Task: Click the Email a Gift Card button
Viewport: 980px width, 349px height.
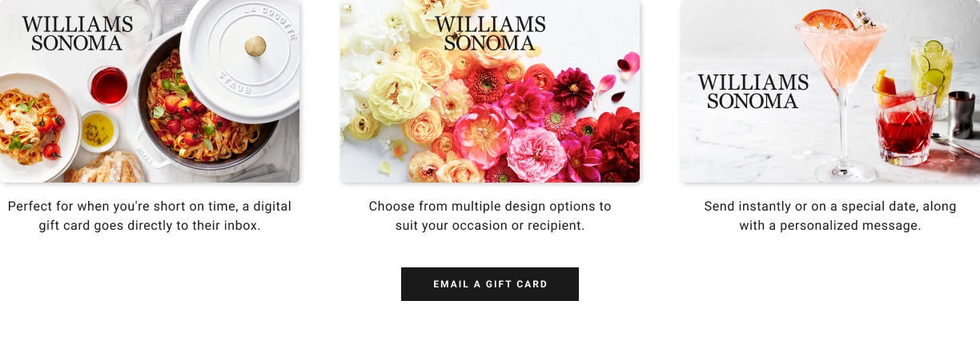Action: point(489,284)
